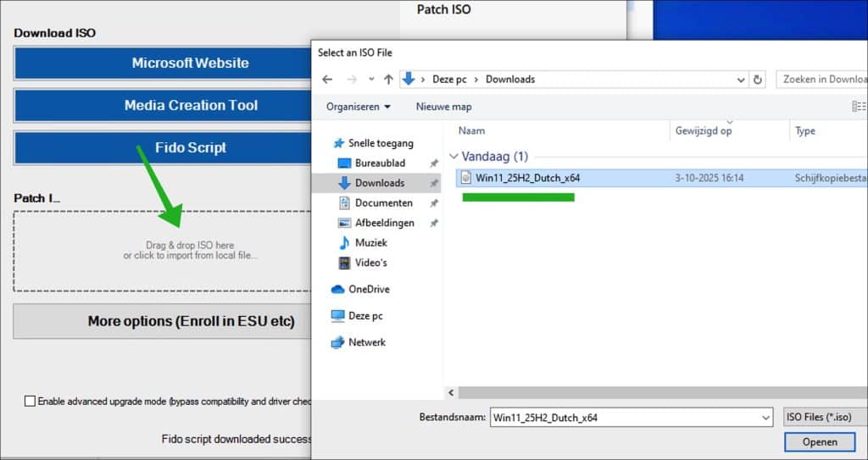
Task: Enable advanced upgrade mode checkbox
Action: point(31,401)
